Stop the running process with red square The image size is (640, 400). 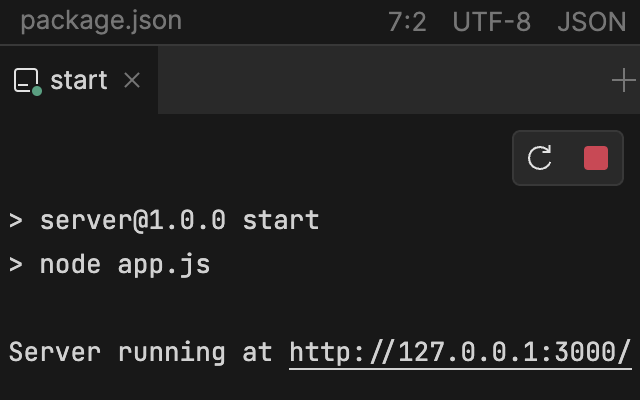pos(596,158)
